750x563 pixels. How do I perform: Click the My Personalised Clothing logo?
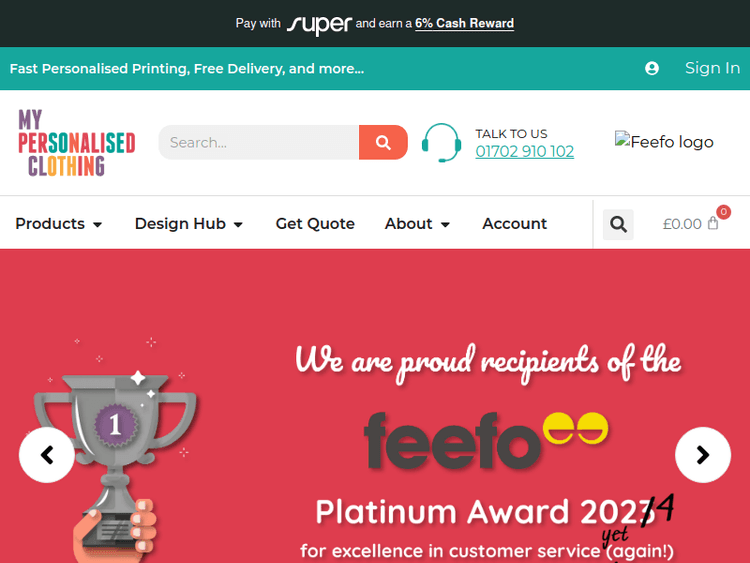click(76, 142)
